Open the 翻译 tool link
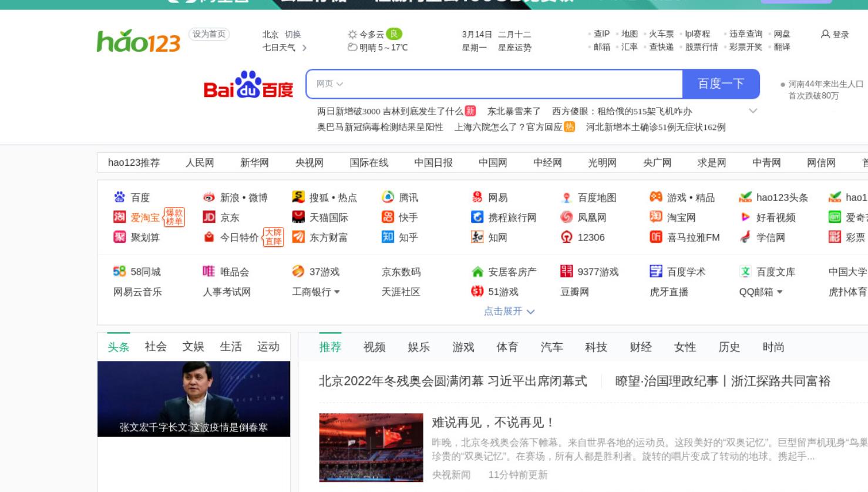The height and width of the screenshot is (492, 868). tap(782, 47)
